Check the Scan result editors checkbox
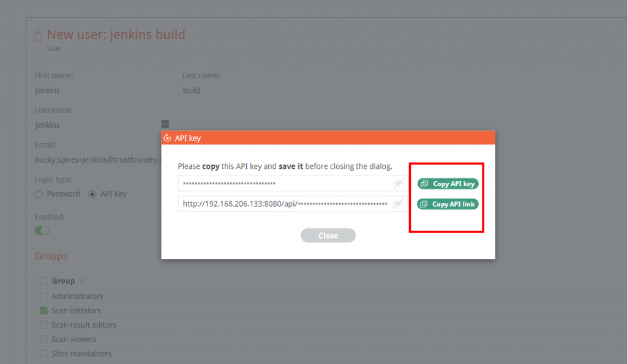Screen dimensions: 627x364 (43, 325)
